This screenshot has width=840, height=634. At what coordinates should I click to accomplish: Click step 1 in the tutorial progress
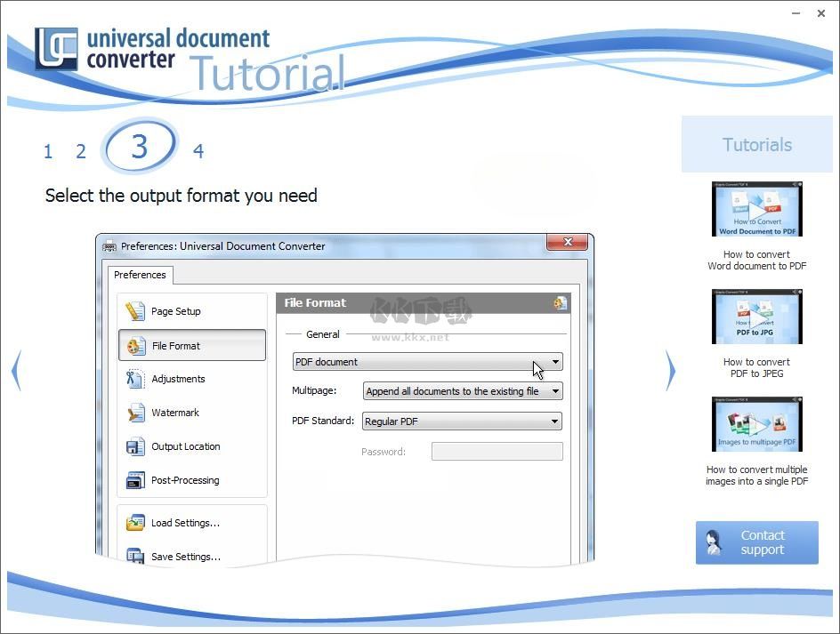(47, 150)
